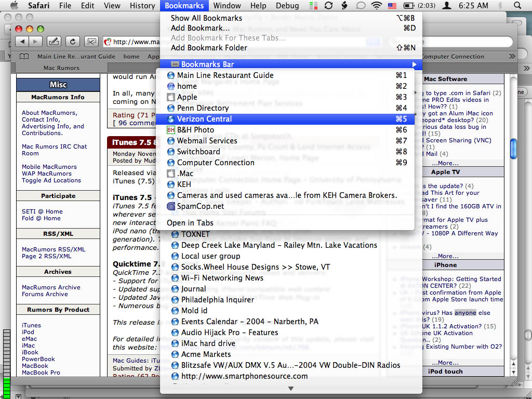Open the Window menu
532x399 pixels.
(227, 5)
